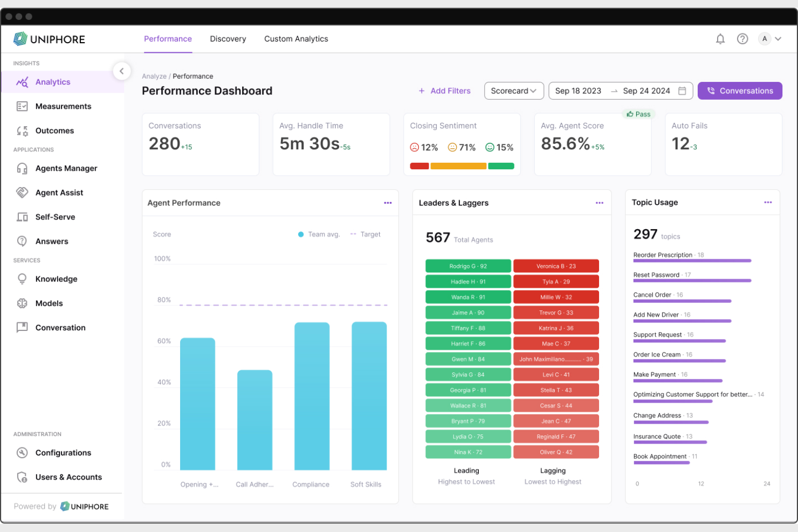Viewport: 798px width, 532px height.
Task: Click the notification bell icon
Action: point(720,39)
